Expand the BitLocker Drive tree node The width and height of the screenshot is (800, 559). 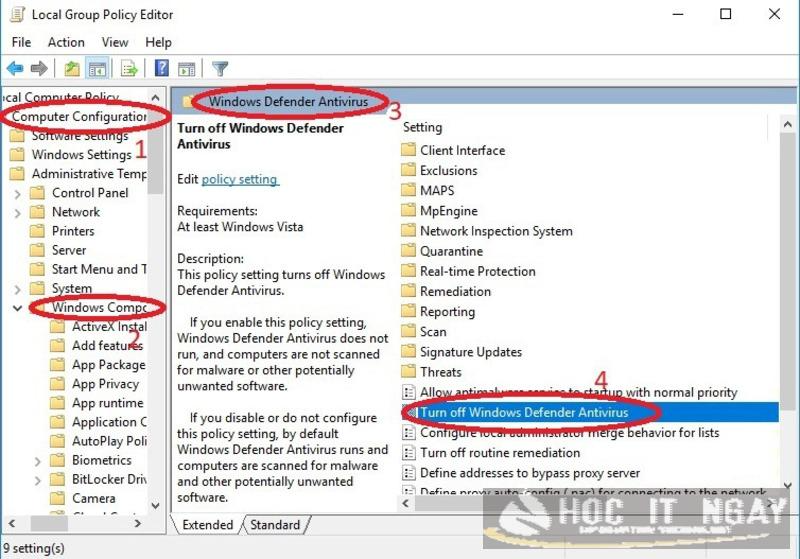(38, 480)
